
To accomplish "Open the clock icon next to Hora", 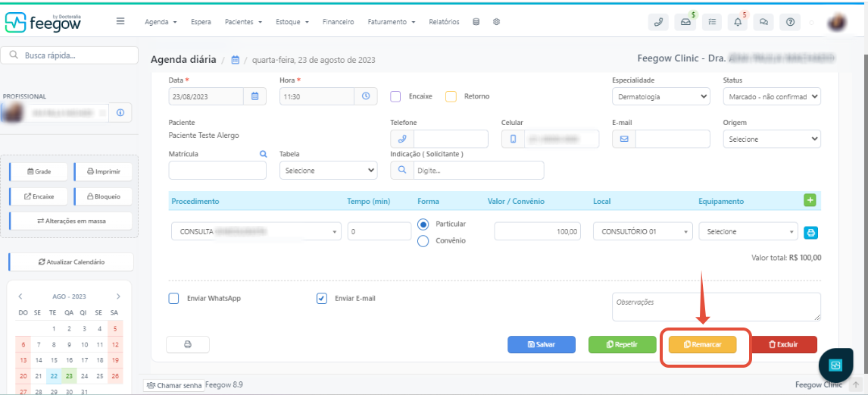I will (x=365, y=96).
